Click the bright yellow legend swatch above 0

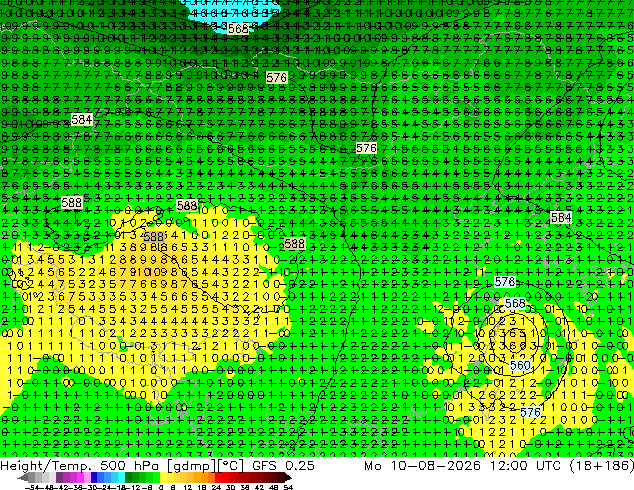point(163,478)
